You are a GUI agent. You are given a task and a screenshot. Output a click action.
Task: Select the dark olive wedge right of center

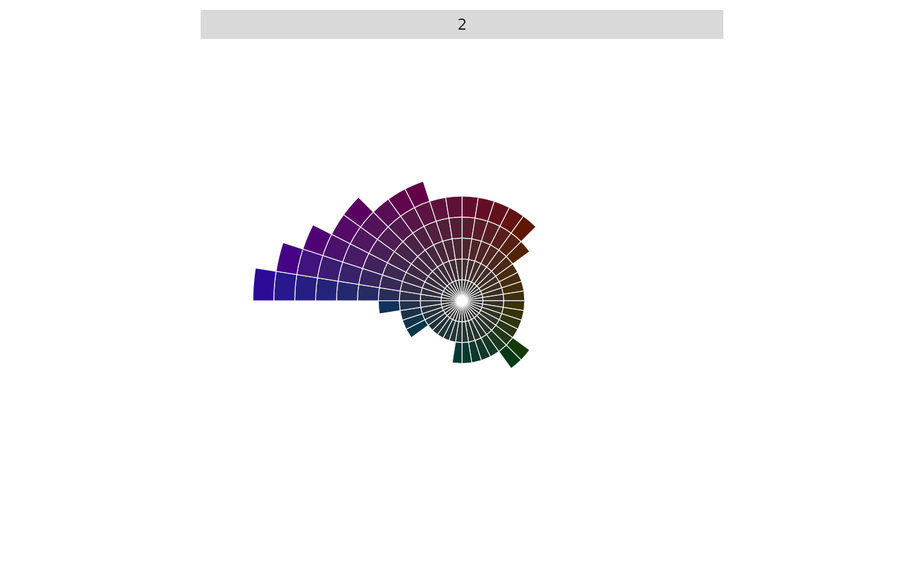(x=513, y=305)
